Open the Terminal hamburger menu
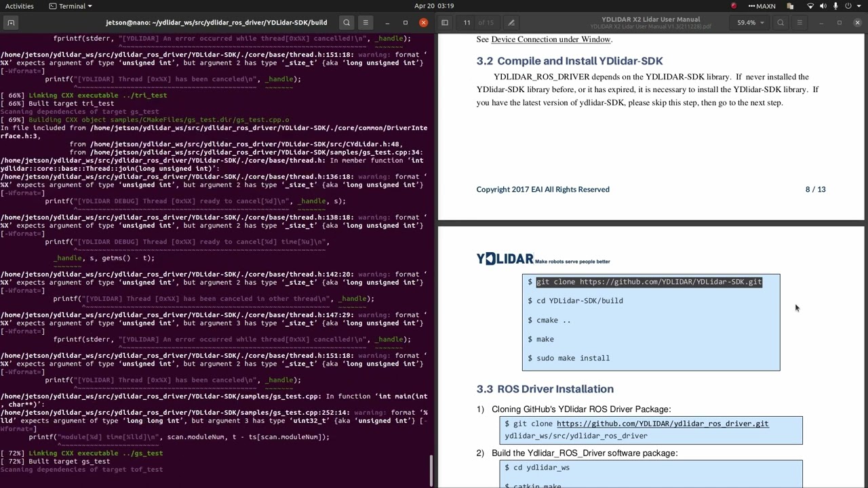Image resolution: width=868 pixels, height=488 pixels. [x=366, y=22]
